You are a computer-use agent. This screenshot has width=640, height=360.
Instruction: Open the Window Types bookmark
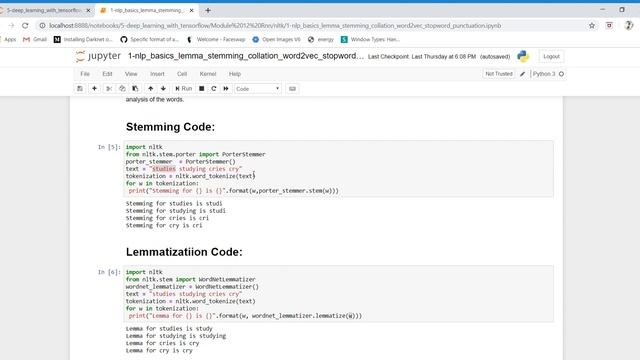click(x=371, y=39)
